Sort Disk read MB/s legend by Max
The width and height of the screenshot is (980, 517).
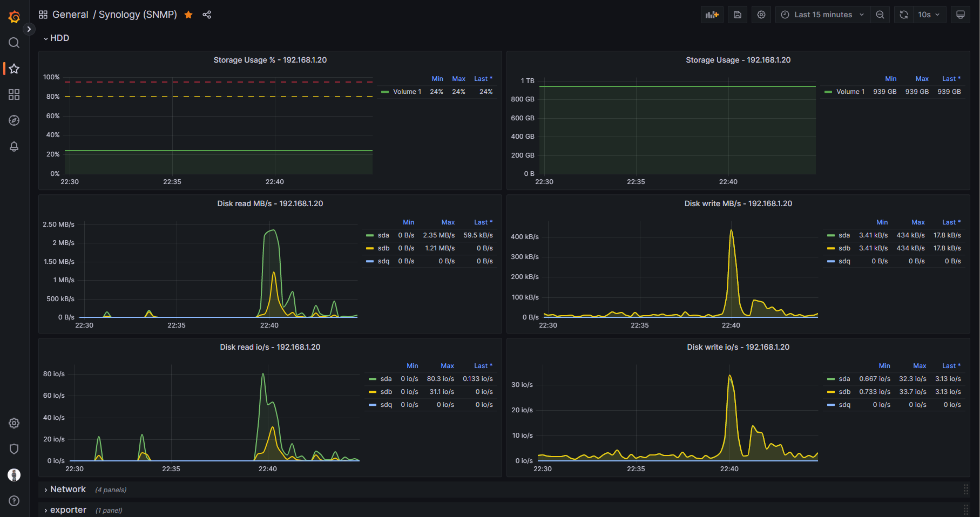click(448, 222)
